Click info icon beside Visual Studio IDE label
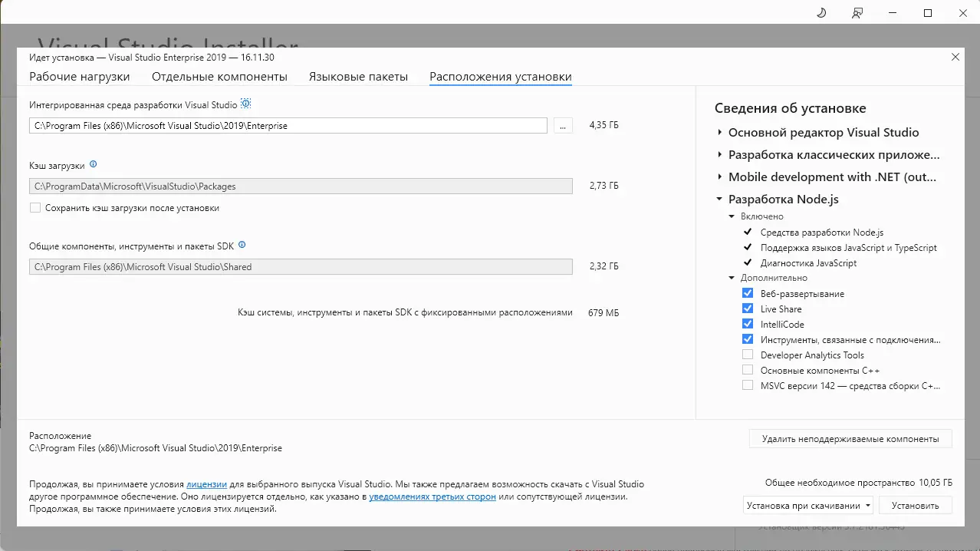 click(246, 104)
